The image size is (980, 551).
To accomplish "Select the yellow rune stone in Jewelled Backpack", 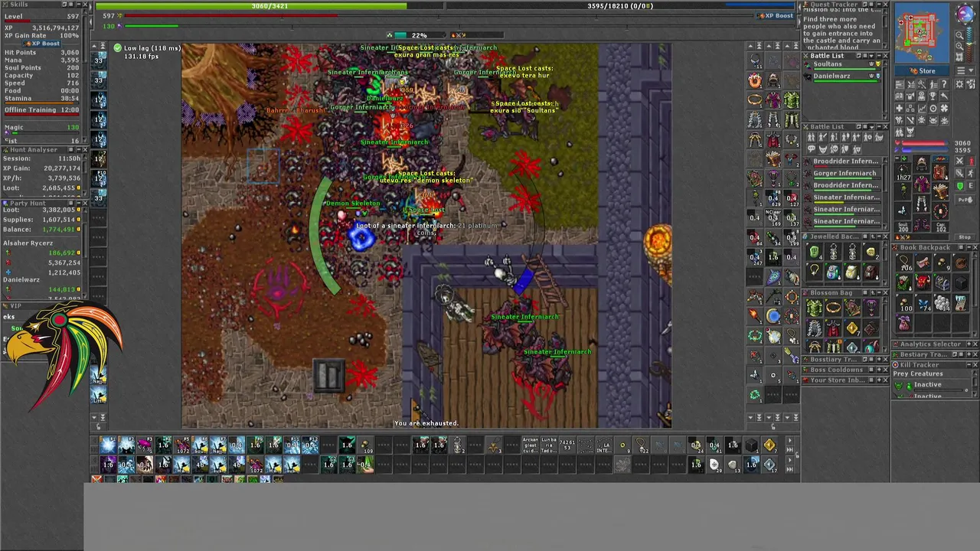I will click(871, 252).
